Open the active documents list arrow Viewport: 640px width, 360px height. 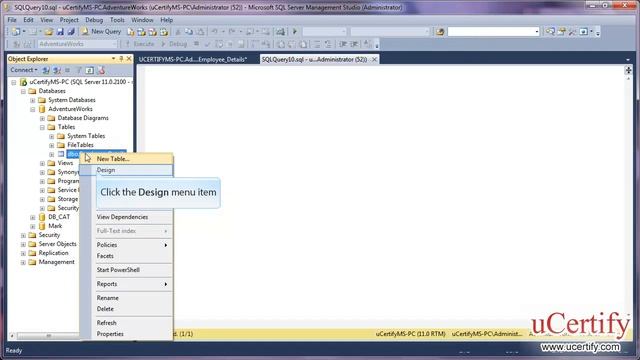click(x=628, y=60)
